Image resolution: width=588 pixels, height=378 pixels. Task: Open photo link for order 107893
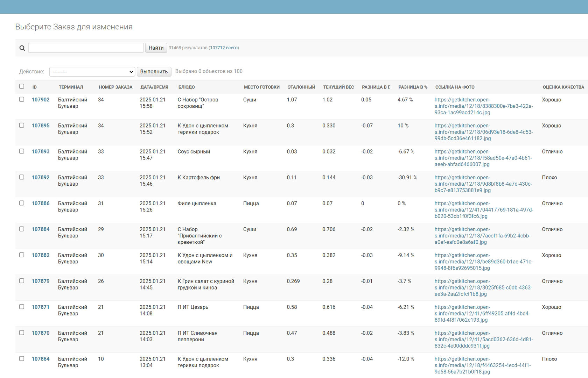click(483, 158)
